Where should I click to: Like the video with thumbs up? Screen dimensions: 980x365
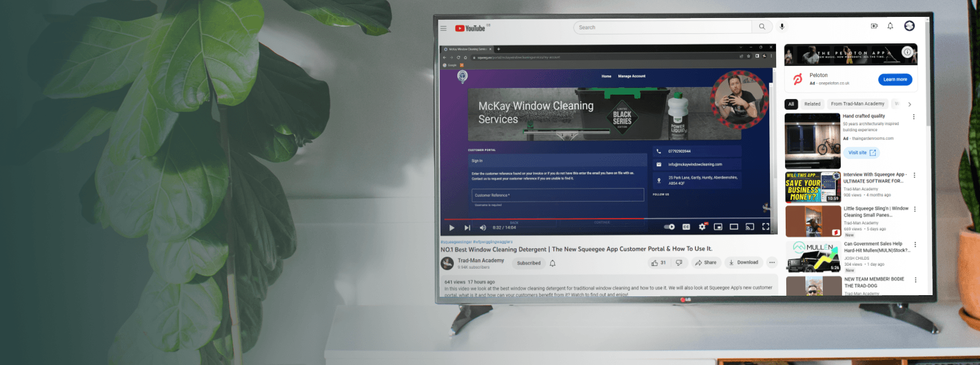[x=658, y=262]
